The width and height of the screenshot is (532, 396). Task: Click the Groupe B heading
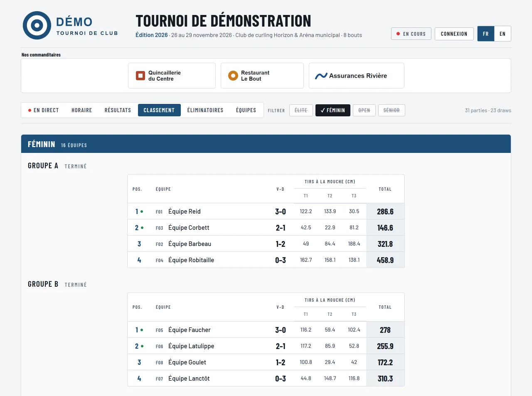[43, 284]
